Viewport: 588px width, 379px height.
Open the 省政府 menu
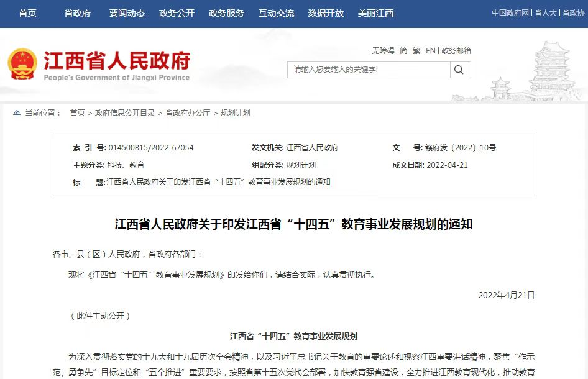[76, 13]
